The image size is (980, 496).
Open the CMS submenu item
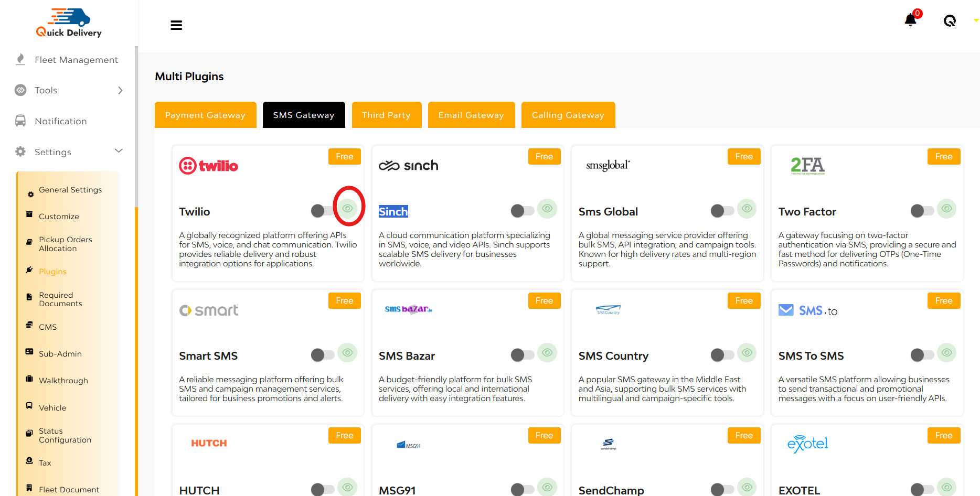pos(48,327)
